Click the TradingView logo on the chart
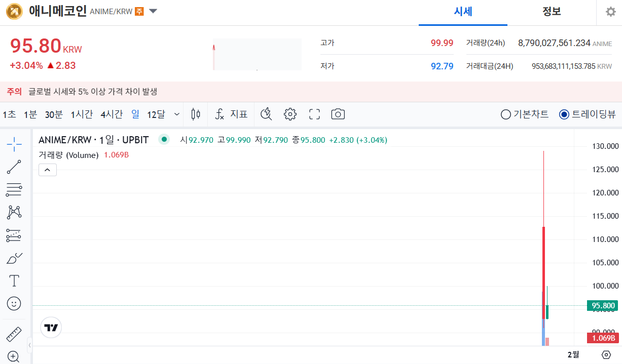Screen dimensions: 622x364 (51, 328)
